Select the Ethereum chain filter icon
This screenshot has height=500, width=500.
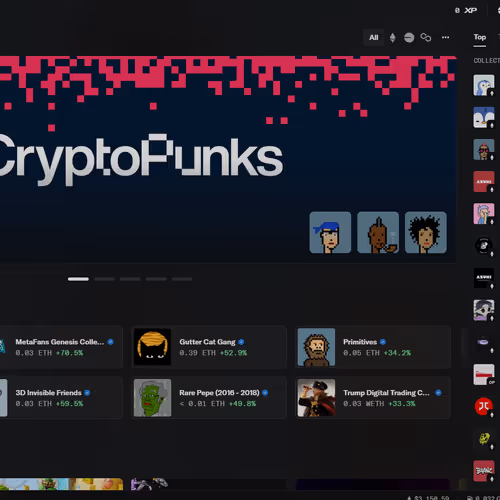(x=393, y=38)
